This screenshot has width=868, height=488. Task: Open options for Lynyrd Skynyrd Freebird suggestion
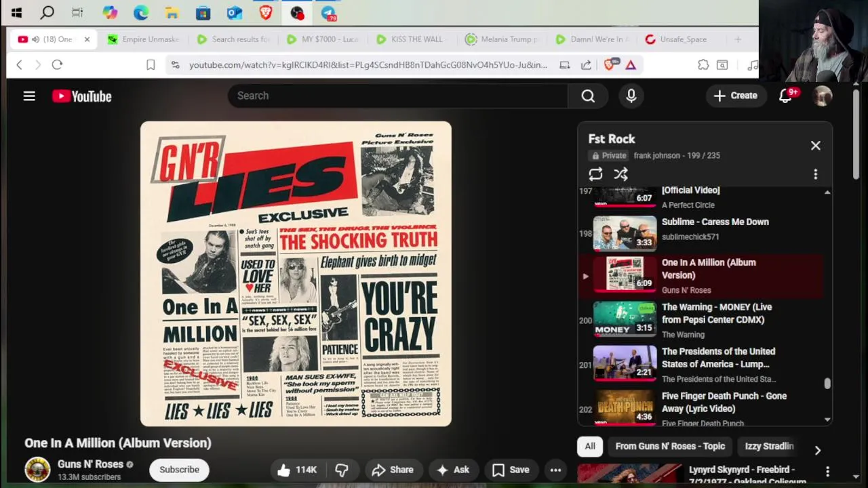[827, 471]
